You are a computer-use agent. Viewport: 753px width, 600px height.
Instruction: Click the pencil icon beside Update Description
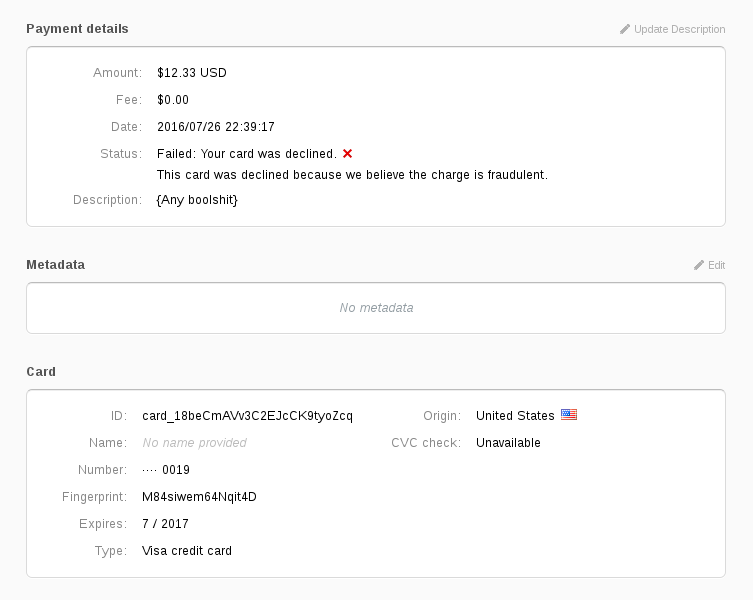(625, 29)
